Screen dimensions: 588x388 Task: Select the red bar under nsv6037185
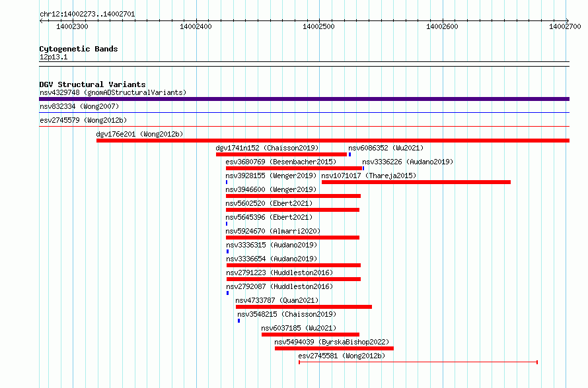coord(311,335)
